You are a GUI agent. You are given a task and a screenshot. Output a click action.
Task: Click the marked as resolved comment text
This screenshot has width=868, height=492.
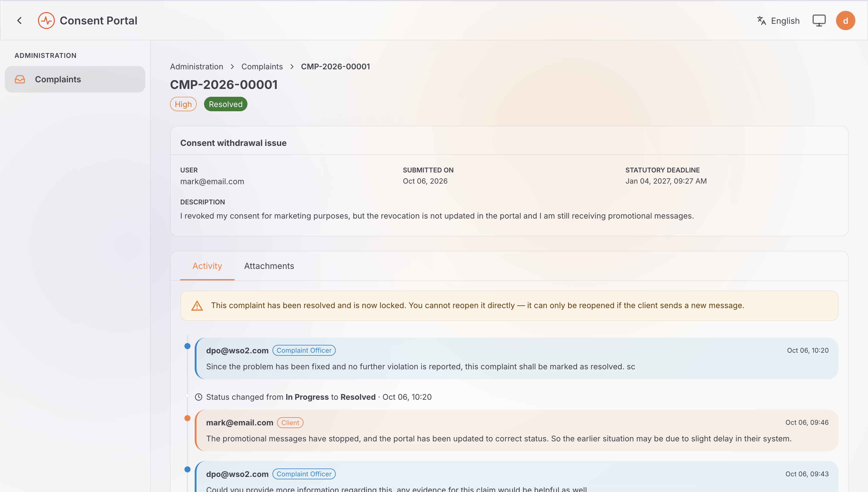click(420, 367)
